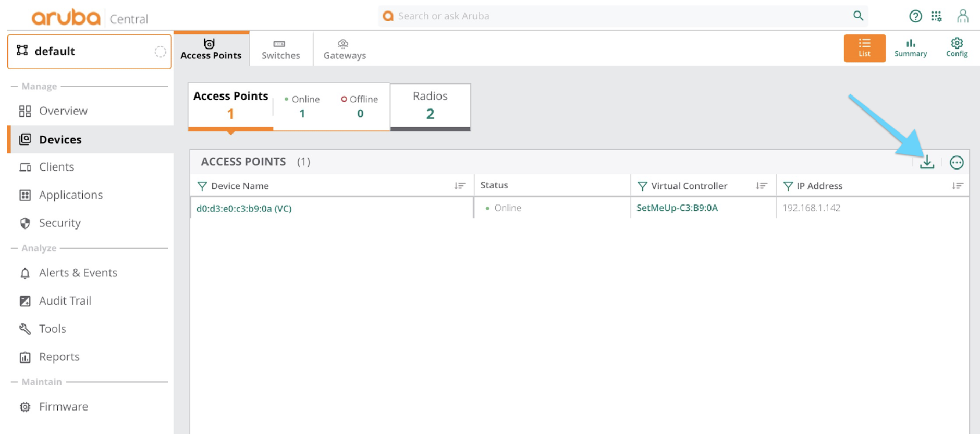Click the search magnifier icon
Screen dimensions: 980x434
point(858,16)
